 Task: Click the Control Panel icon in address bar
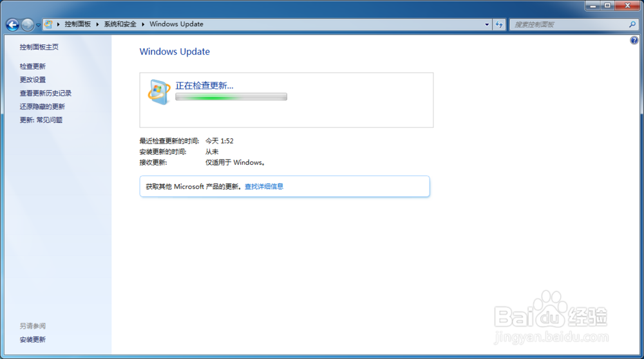point(48,24)
